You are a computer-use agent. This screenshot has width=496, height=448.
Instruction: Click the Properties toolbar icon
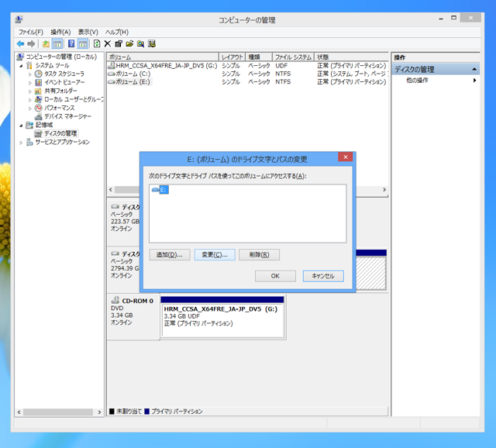click(119, 43)
